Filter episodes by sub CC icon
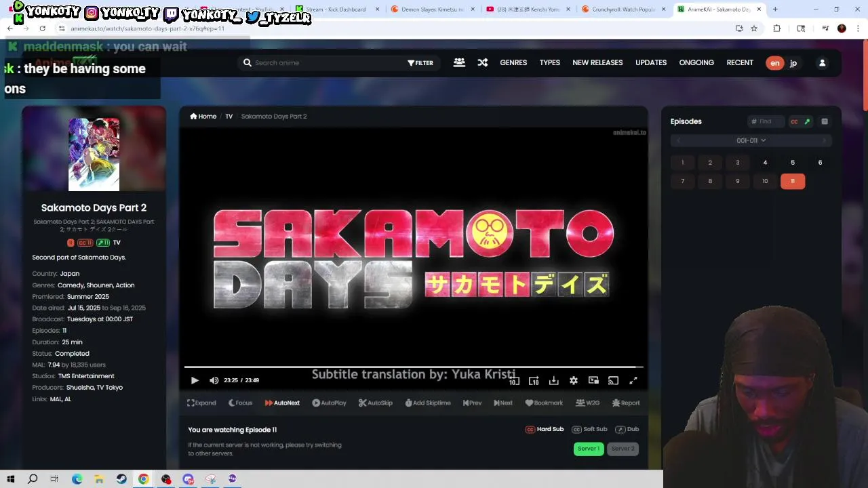Viewport: 868px width, 488px height. click(794, 121)
